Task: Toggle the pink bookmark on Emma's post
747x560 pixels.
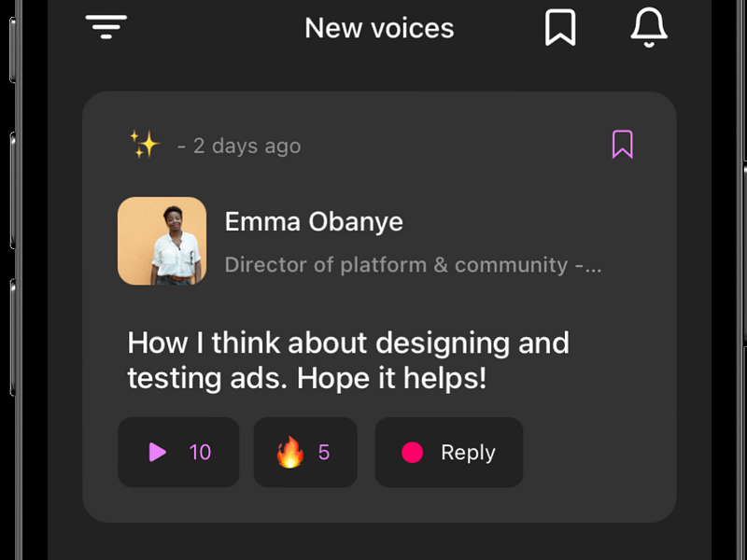Action: [x=622, y=145]
